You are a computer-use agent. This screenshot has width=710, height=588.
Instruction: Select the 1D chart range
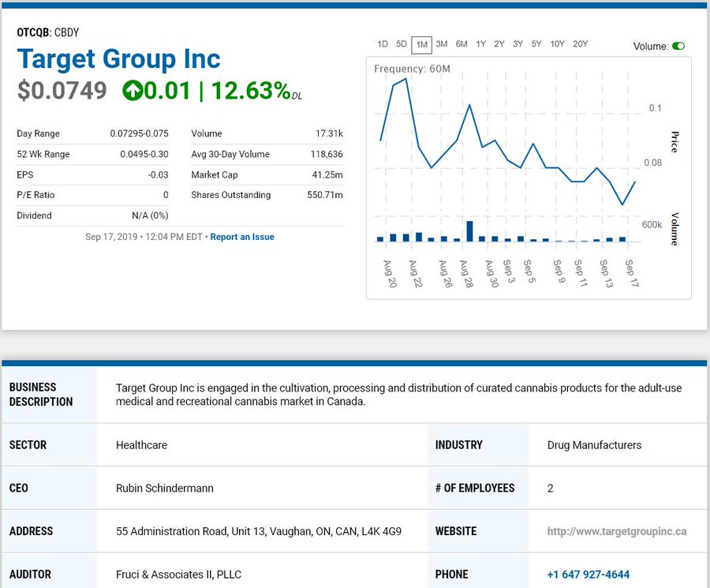(x=383, y=44)
